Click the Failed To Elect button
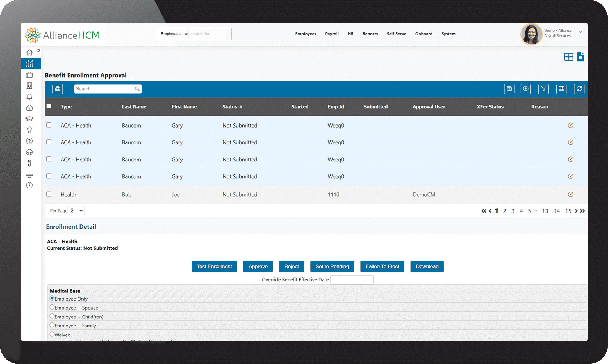 382,266
